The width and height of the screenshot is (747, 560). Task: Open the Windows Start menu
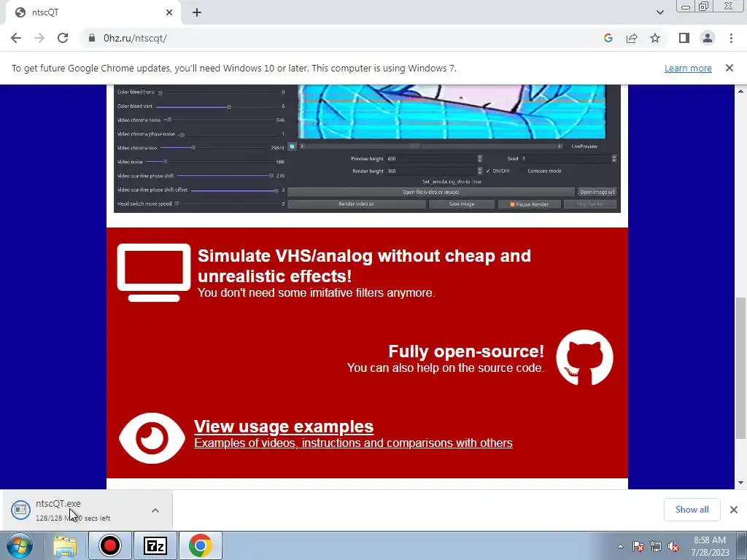20,545
